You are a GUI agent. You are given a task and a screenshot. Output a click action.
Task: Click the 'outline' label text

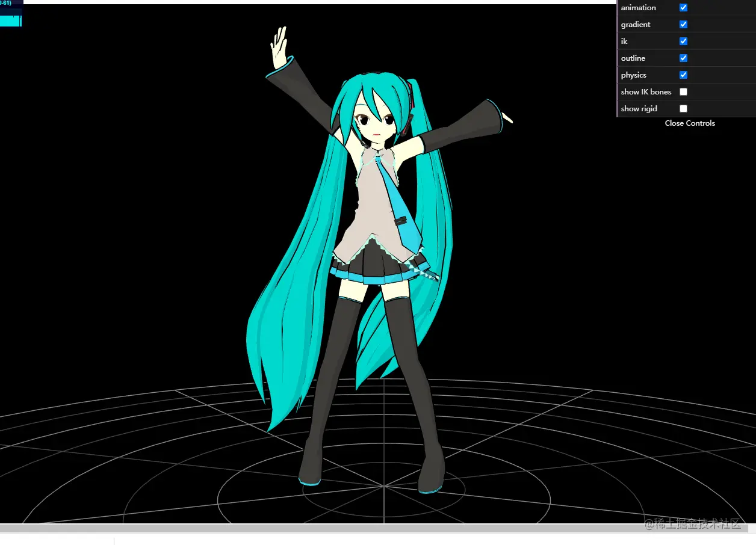(633, 58)
